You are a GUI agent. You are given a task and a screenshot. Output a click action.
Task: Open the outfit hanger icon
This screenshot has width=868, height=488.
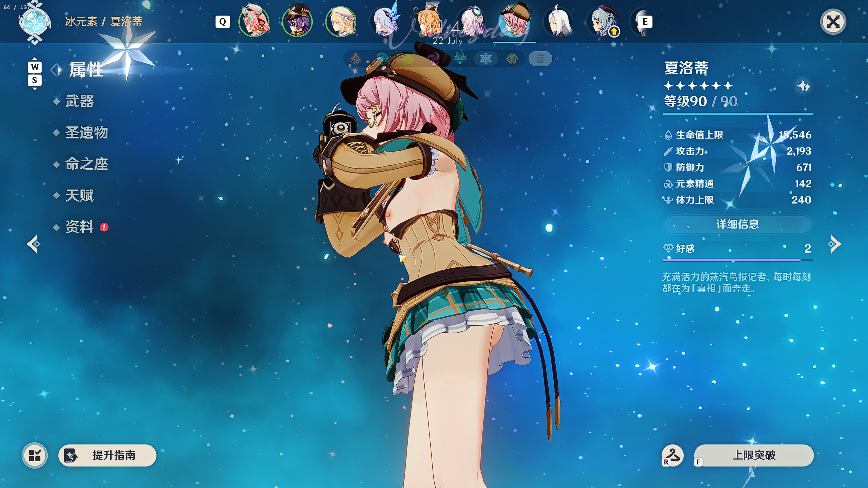point(672,455)
